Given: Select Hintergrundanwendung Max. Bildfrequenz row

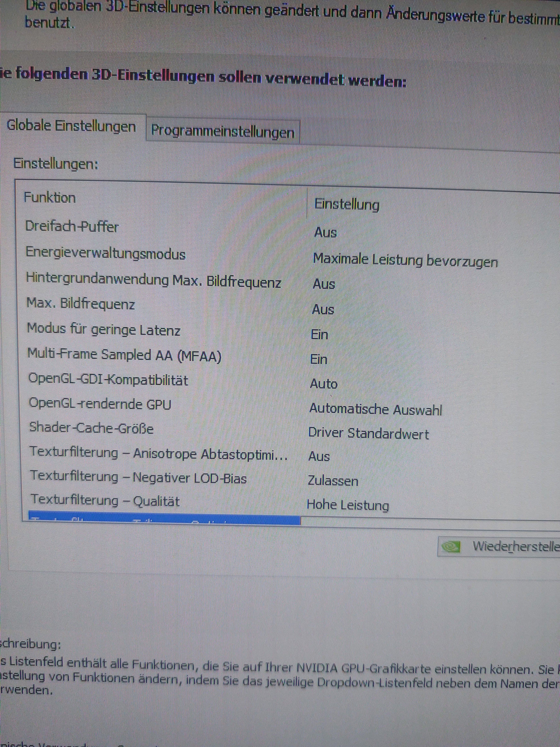Looking at the screenshot, I should (x=154, y=281).
